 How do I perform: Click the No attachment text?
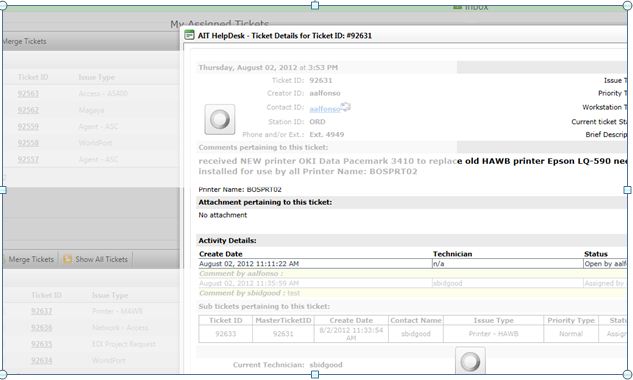(222, 215)
